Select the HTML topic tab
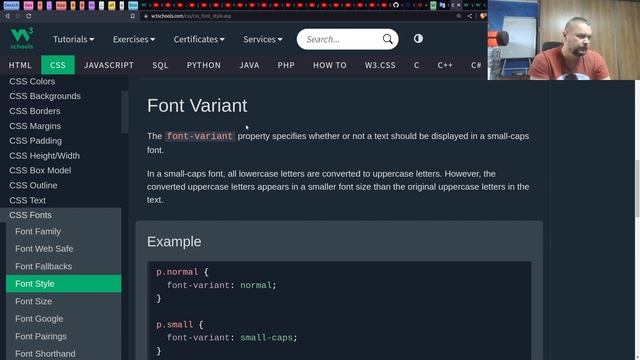This screenshot has width=640, height=360. click(20, 65)
